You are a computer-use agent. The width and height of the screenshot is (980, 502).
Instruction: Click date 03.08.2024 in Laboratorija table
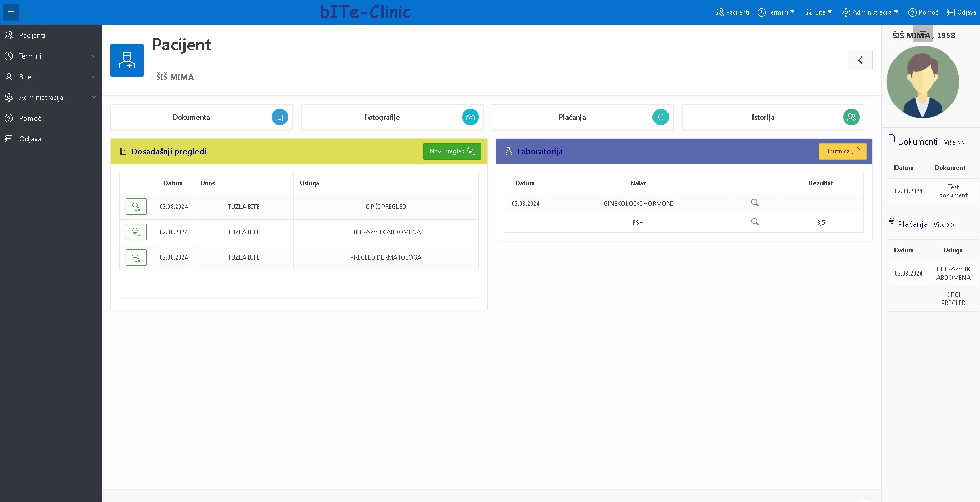point(525,204)
